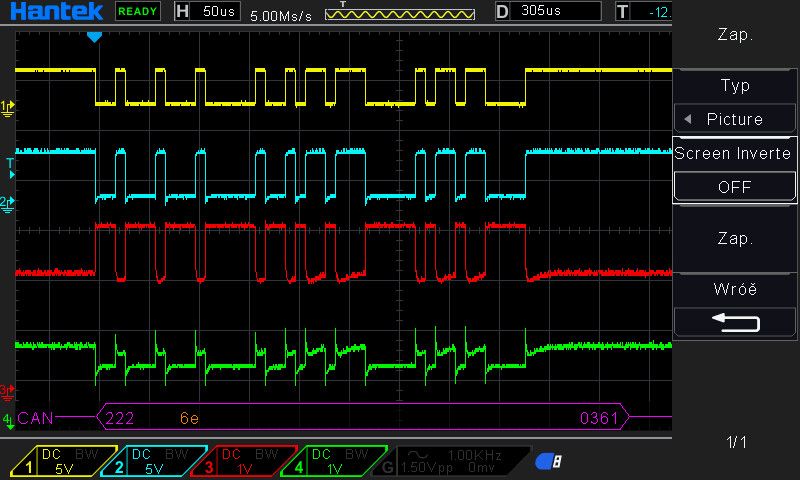Click the trigger level value field
Image resolution: width=800 pixels, height=480 pixels.
(652, 11)
